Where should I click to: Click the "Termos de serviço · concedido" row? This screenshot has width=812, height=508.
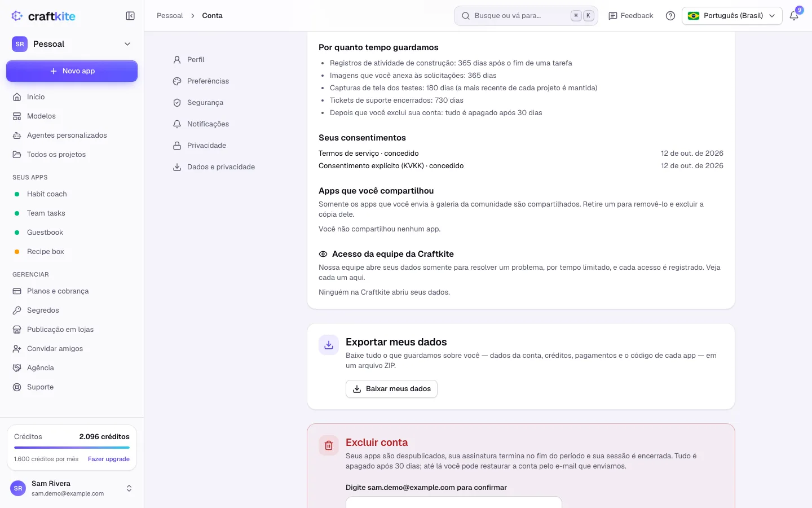coord(521,154)
